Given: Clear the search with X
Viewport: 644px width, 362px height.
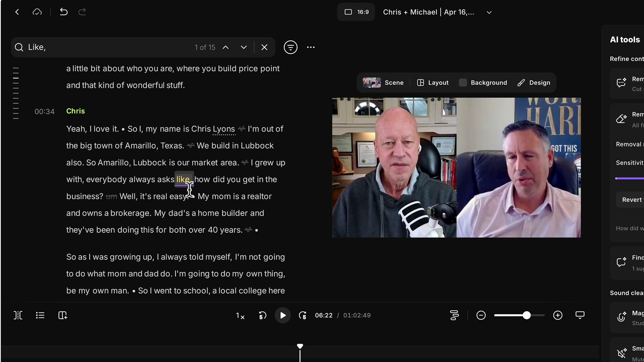Looking at the screenshot, I should pos(264,47).
